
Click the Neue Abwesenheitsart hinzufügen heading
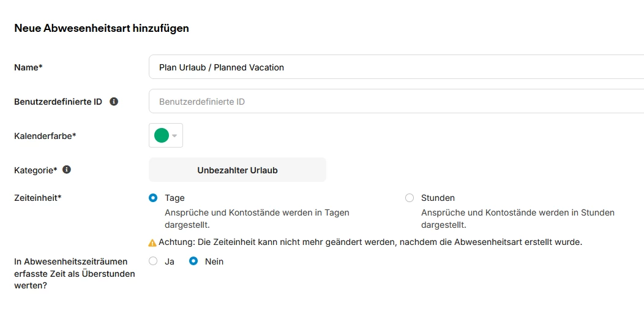click(x=102, y=28)
